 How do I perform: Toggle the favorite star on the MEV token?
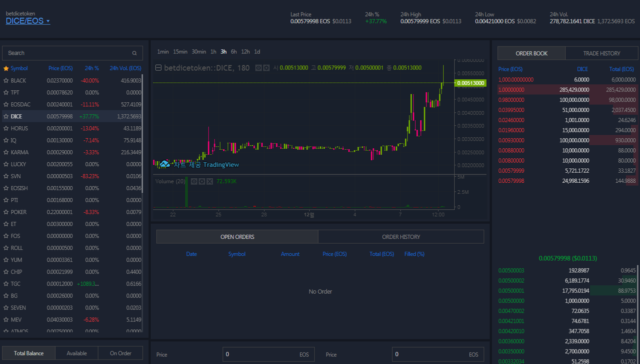(6, 320)
